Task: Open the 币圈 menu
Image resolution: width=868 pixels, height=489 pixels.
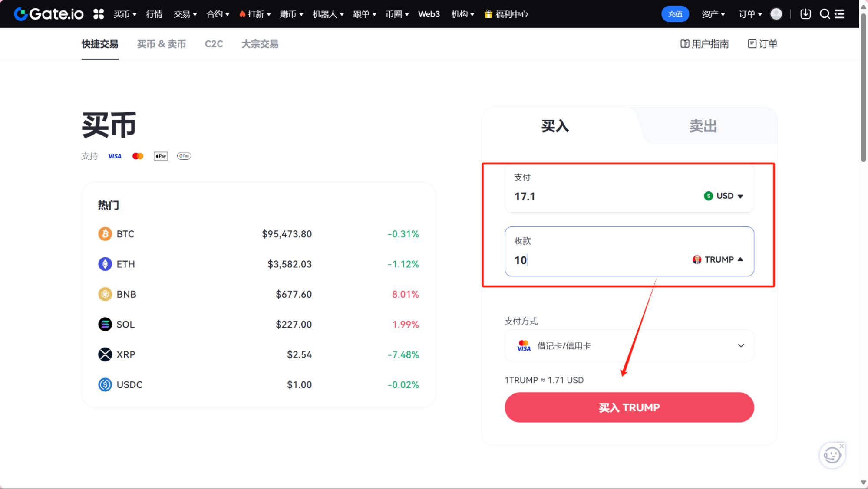Action: (397, 14)
